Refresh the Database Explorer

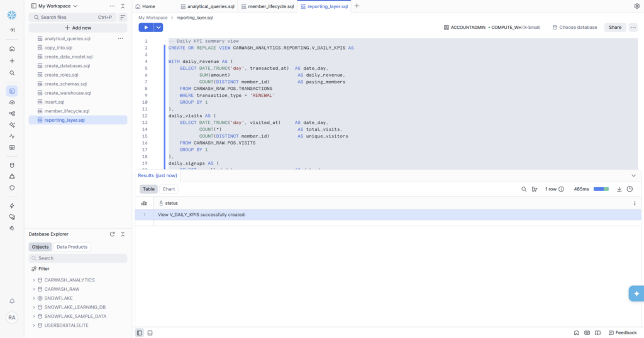tap(112, 234)
